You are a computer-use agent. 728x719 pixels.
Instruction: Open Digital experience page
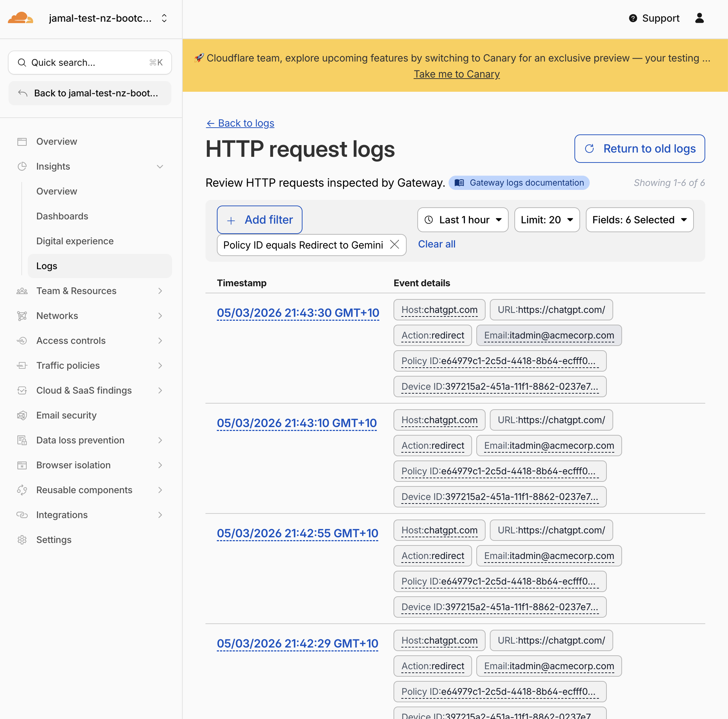(75, 241)
